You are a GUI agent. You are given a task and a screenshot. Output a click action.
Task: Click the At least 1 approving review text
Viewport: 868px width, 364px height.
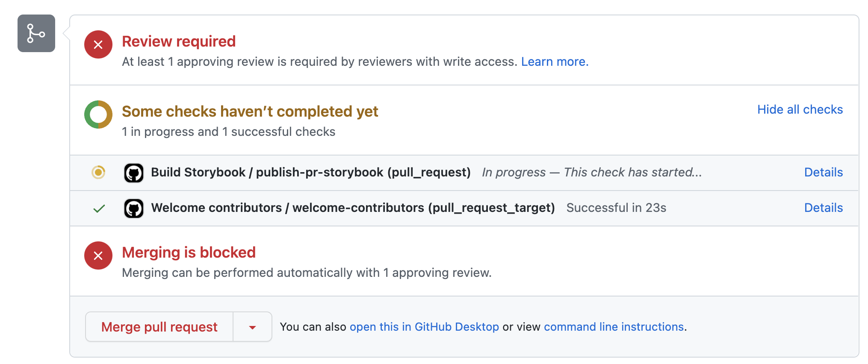[320, 62]
